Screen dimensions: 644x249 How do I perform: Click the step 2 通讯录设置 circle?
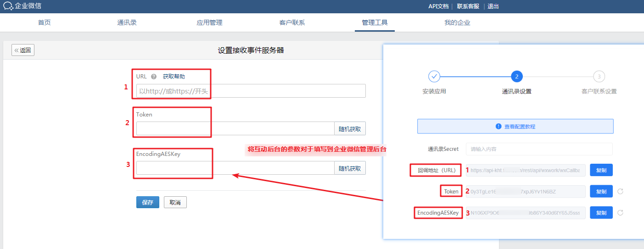[516, 76]
